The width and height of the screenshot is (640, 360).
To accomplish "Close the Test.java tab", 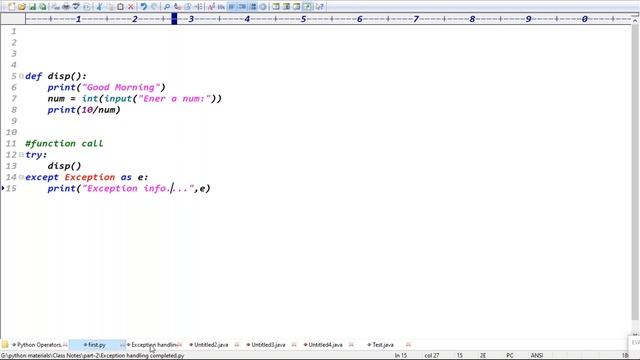I will pos(408,345).
